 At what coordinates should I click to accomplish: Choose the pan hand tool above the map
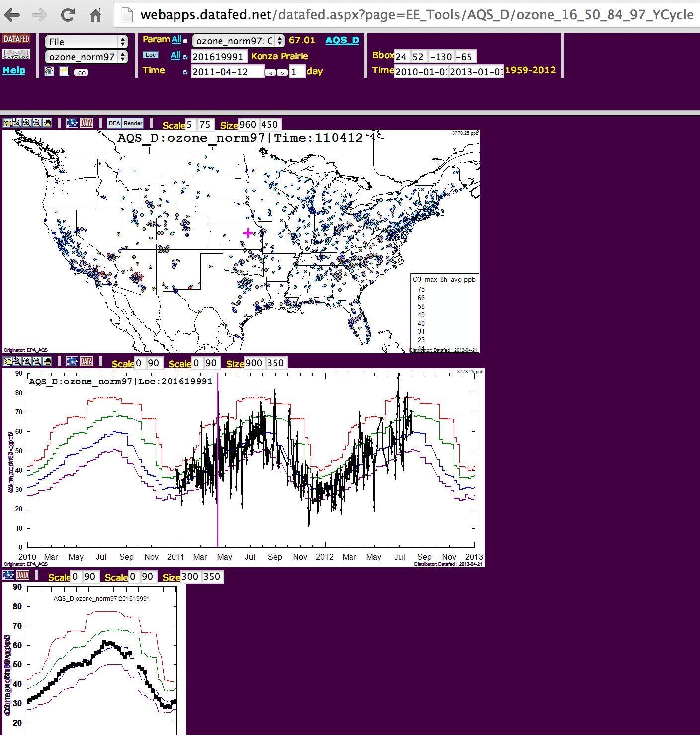pyautogui.click(x=47, y=123)
